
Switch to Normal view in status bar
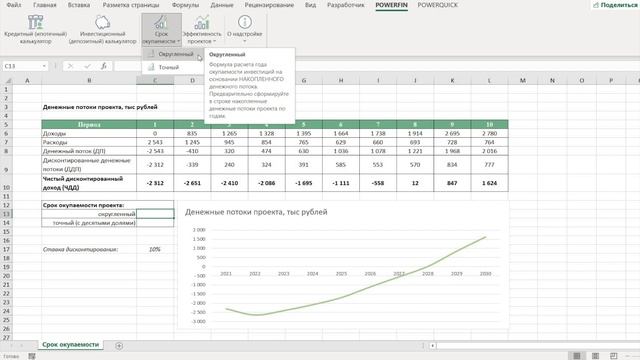coord(577,356)
